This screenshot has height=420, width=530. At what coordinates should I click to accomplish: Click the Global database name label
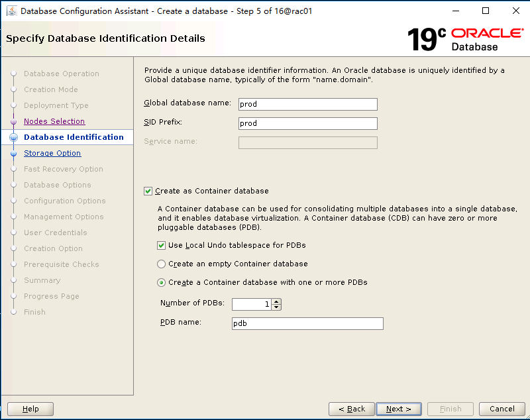pos(187,103)
